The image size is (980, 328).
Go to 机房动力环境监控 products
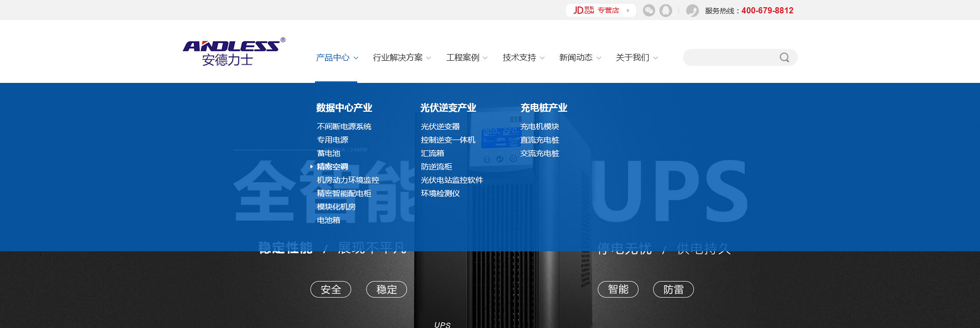click(x=348, y=180)
